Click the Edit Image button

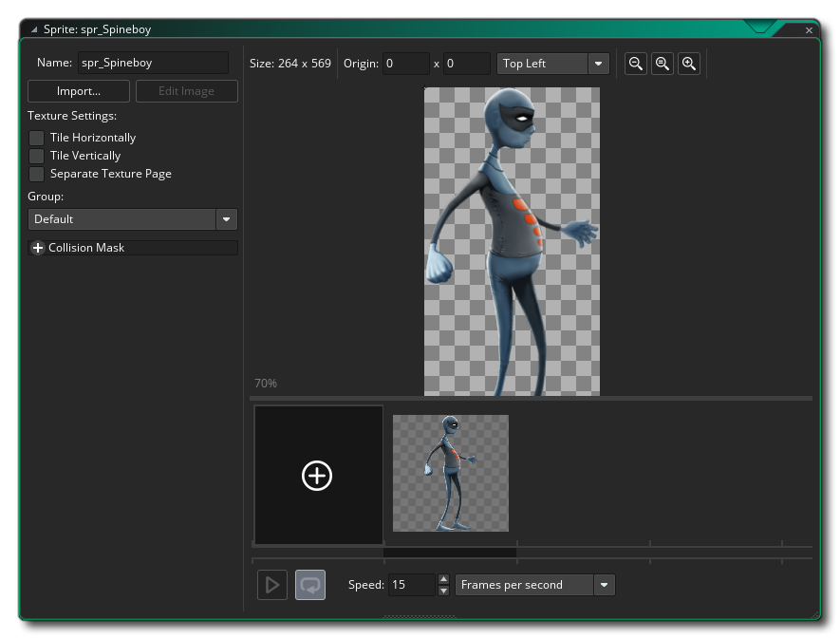[186, 91]
